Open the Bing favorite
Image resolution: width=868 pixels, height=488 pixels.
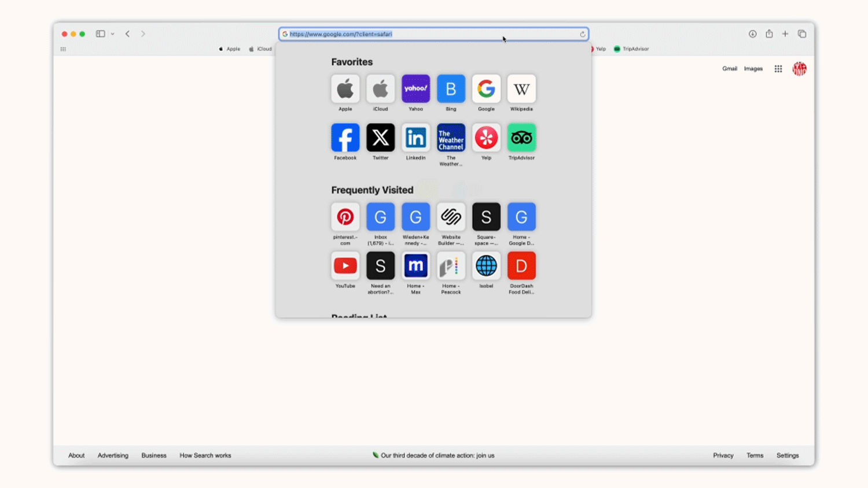click(451, 89)
